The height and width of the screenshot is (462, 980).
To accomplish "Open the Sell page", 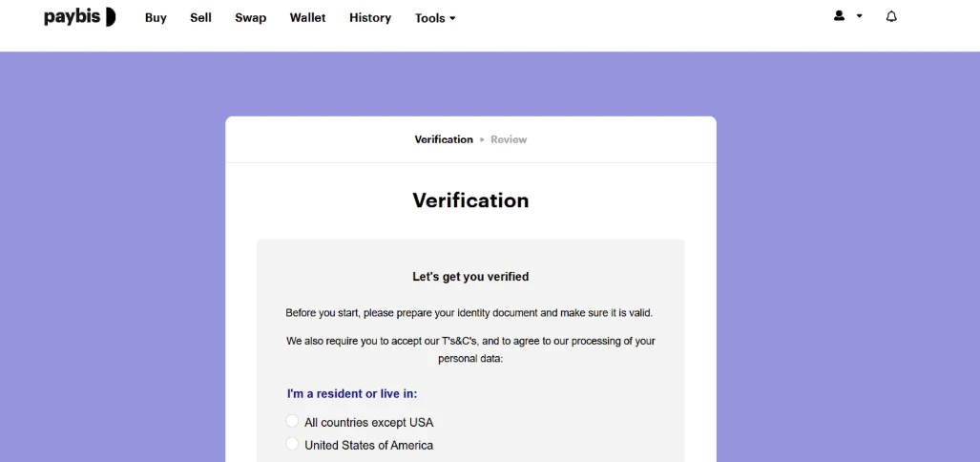I will tap(200, 18).
